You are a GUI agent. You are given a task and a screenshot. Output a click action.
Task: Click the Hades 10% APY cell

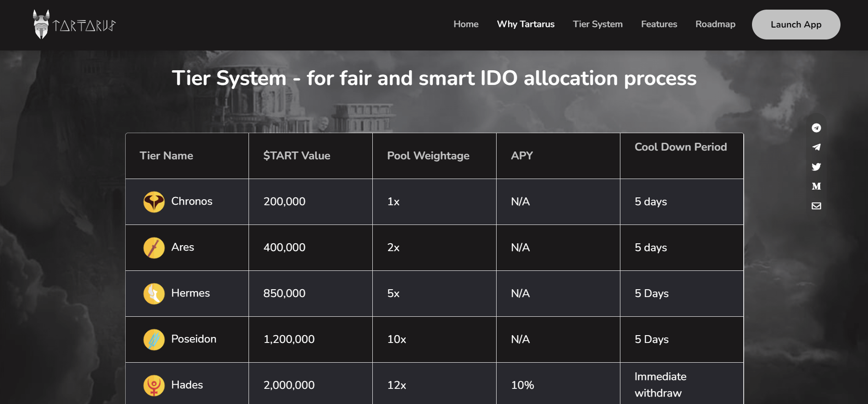(x=522, y=385)
